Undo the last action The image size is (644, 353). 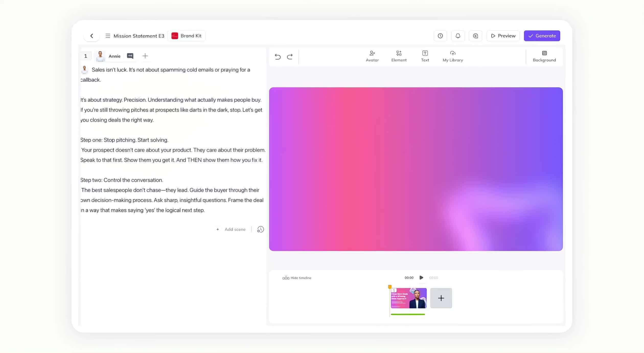pyautogui.click(x=278, y=57)
